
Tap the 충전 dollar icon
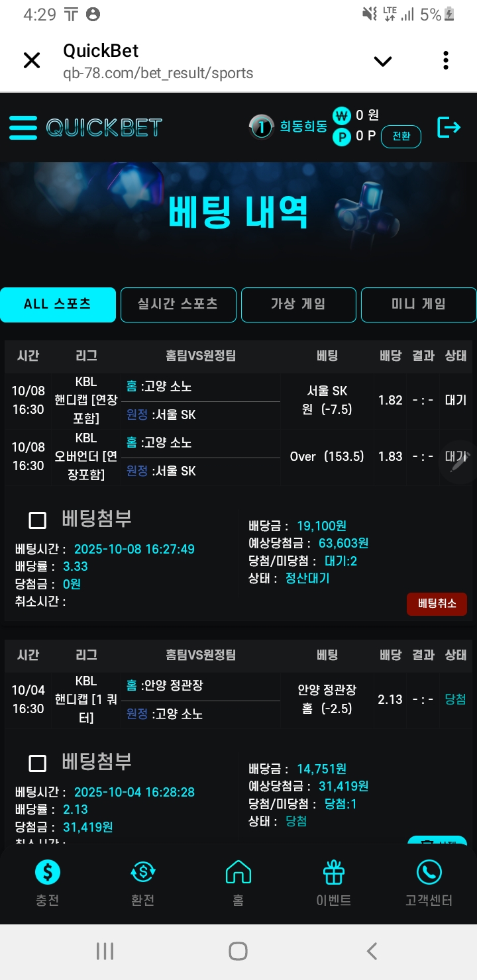click(48, 872)
